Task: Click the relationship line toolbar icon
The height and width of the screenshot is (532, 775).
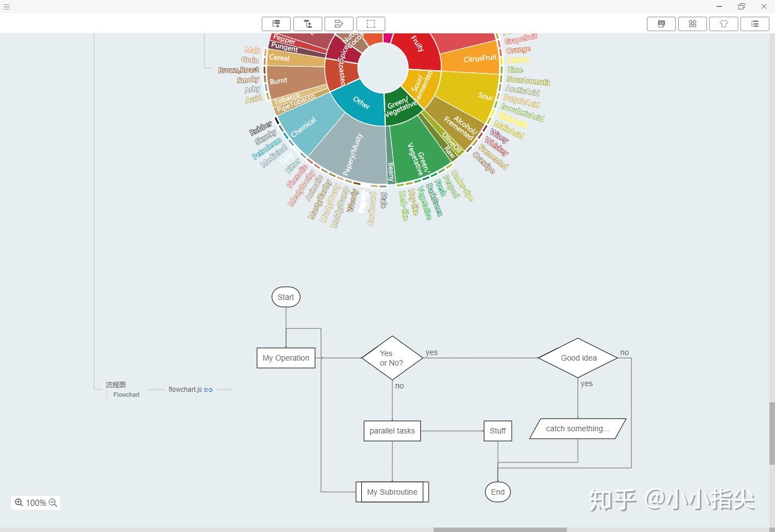Action: 339,24
